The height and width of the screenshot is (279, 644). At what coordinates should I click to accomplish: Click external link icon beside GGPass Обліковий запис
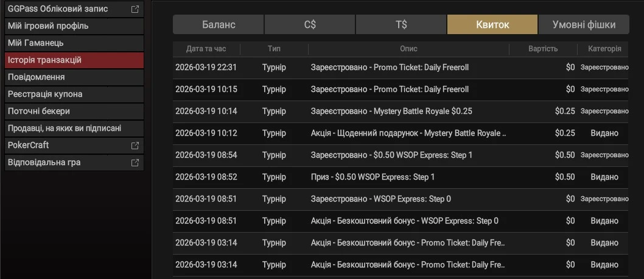click(x=135, y=9)
